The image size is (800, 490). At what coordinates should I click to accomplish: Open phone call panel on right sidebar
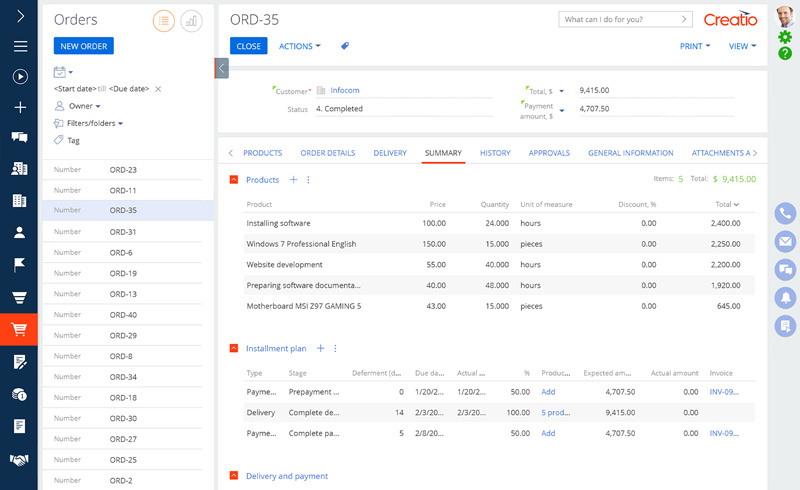(x=785, y=213)
